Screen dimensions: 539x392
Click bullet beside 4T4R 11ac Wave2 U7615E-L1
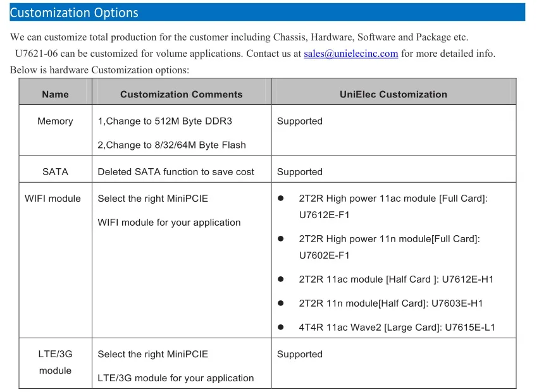(x=280, y=327)
